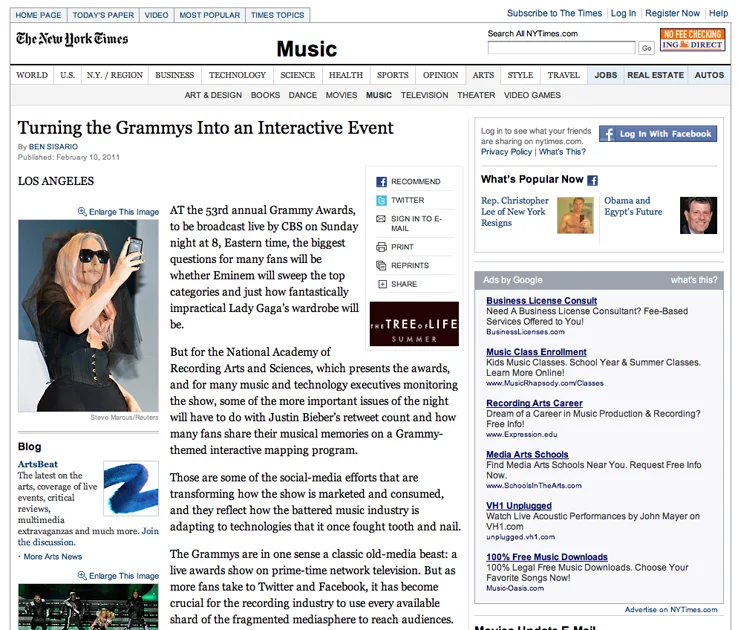Click the Share plus icon
This screenshot has height=630, width=738.
(382, 284)
